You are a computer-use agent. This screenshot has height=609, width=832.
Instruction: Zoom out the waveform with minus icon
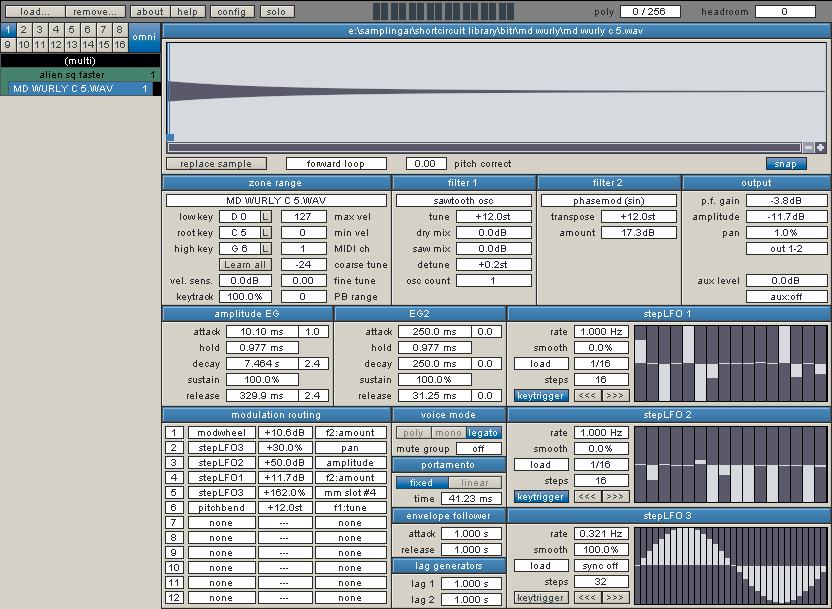tap(809, 147)
